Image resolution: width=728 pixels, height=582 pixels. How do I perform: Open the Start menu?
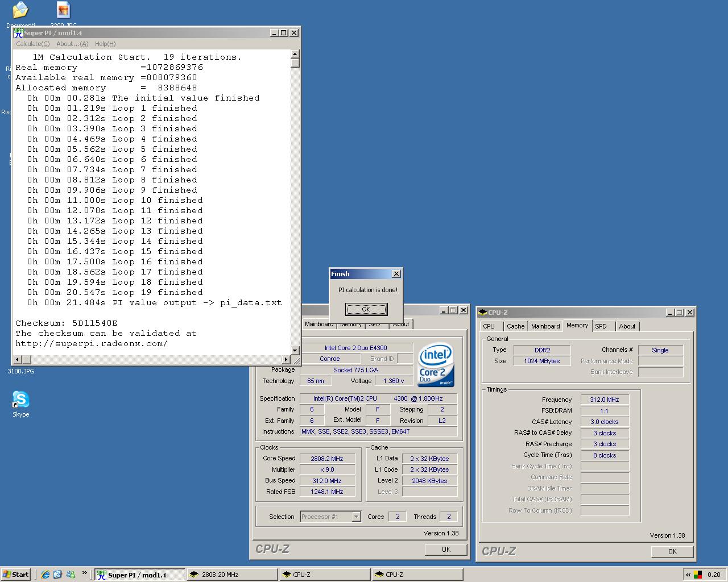tap(16, 575)
